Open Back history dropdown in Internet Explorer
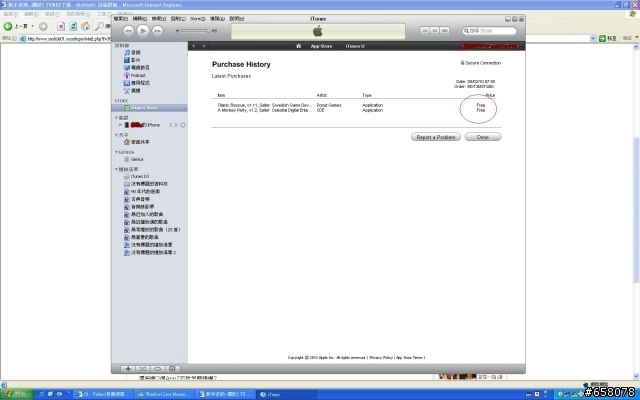640x400 pixels. [x=32, y=27]
